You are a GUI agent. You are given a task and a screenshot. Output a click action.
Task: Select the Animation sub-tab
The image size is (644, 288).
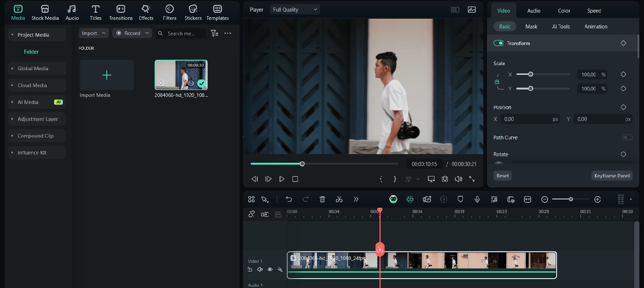596,27
